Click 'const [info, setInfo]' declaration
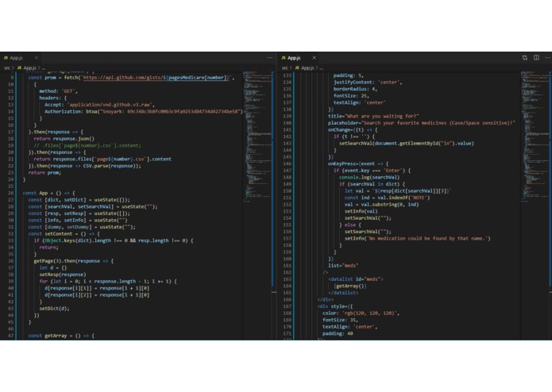Viewport: 552px width, 392px height. 78,221
